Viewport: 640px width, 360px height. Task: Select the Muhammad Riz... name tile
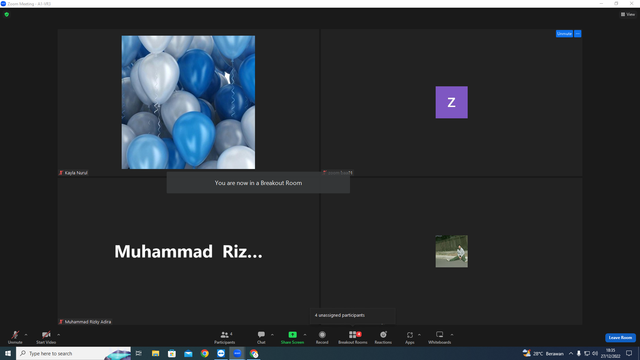188,251
